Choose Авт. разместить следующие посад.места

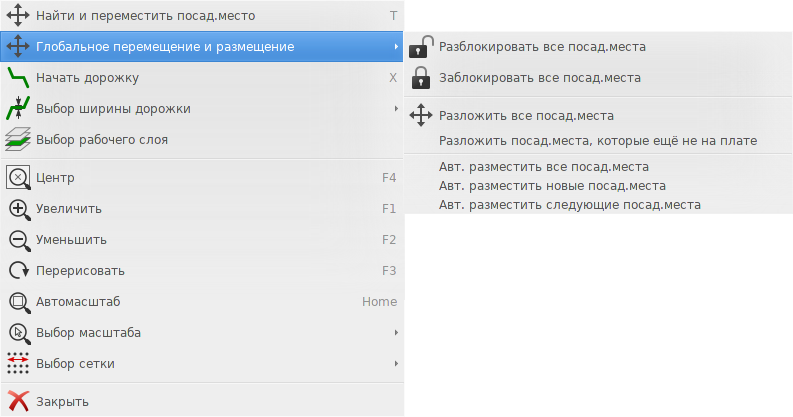click(x=598, y=205)
